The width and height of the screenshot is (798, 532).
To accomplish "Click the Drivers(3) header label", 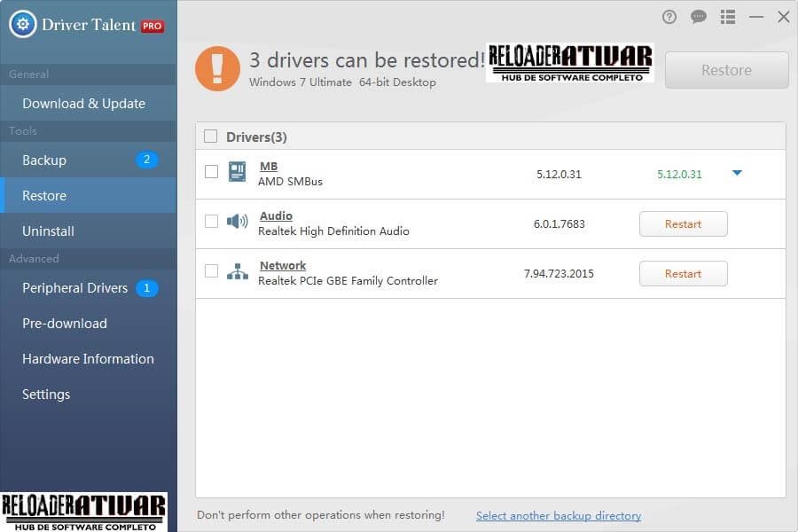I will 256,137.
